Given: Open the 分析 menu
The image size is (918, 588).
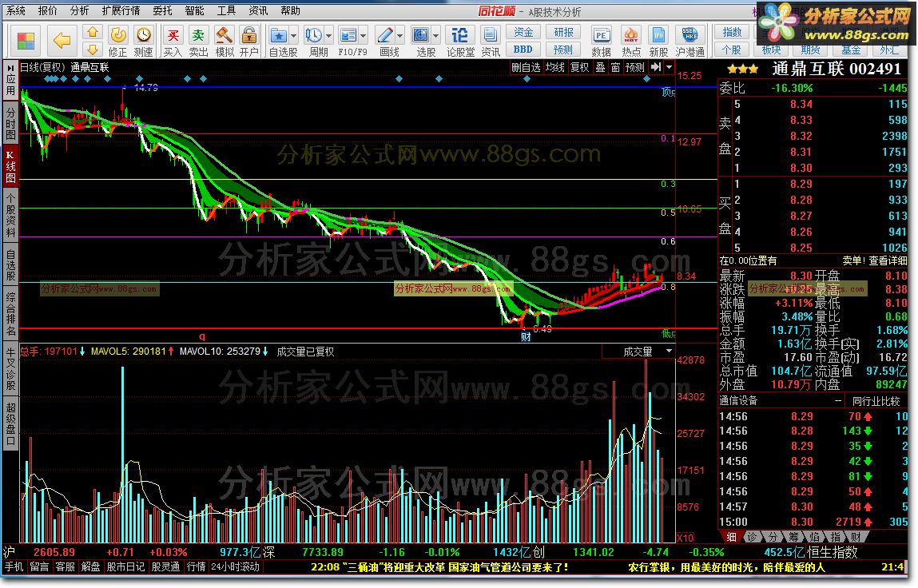Looking at the screenshot, I should [x=79, y=10].
